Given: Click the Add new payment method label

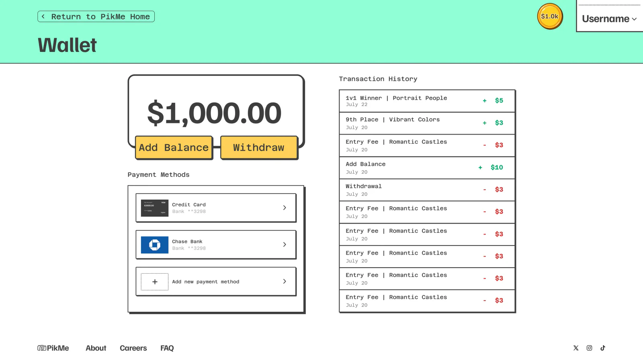Looking at the screenshot, I should tap(205, 282).
